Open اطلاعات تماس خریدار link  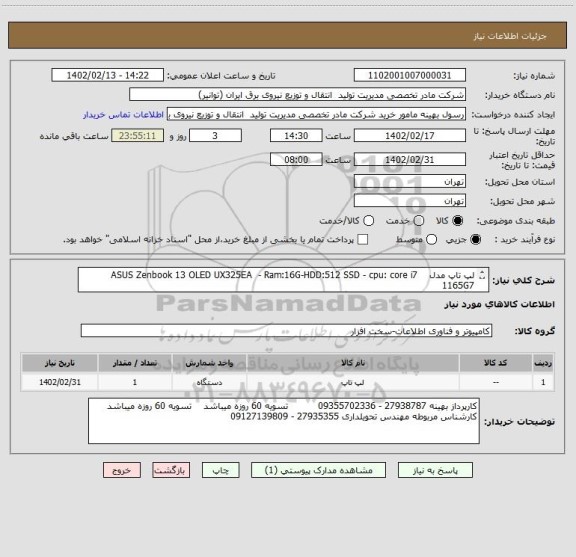pos(123,115)
